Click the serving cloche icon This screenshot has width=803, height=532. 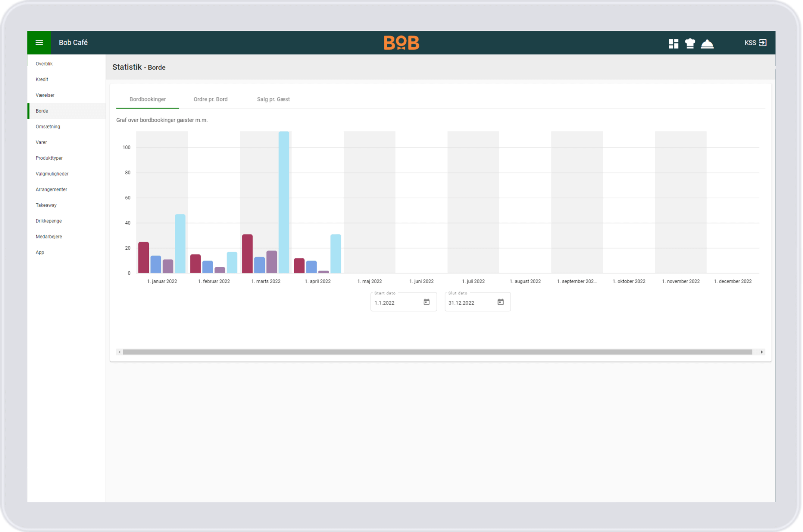707,43
